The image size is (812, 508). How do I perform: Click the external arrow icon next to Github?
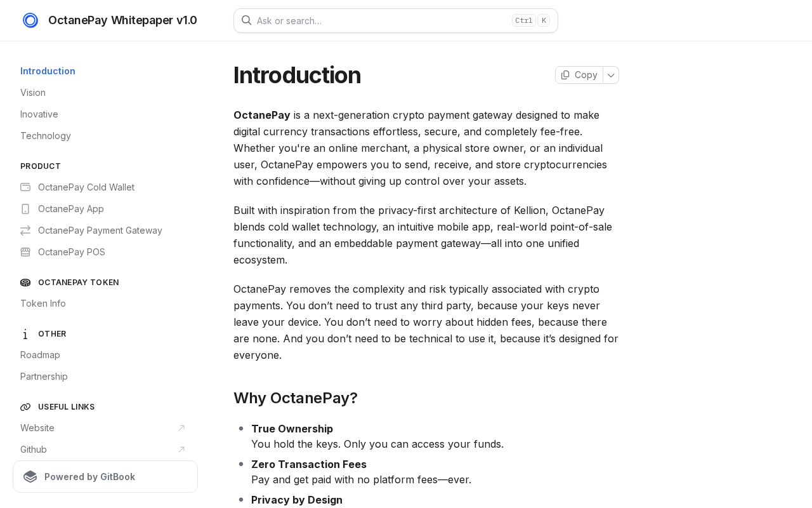[181, 450]
